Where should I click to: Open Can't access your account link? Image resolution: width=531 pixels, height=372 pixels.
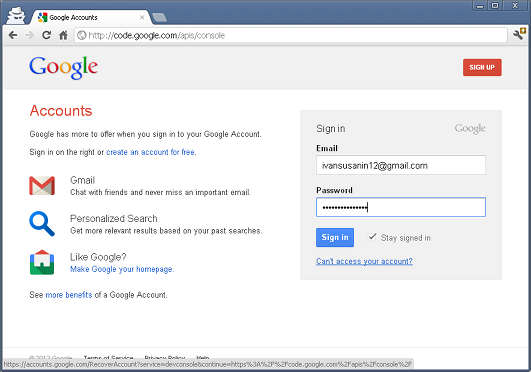coord(364,261)
